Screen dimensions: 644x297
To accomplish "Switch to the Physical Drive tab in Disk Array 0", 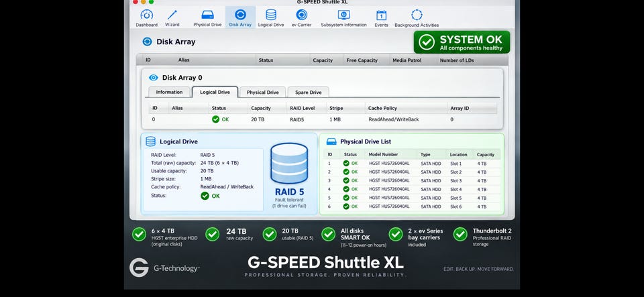I will click(262, 93).
